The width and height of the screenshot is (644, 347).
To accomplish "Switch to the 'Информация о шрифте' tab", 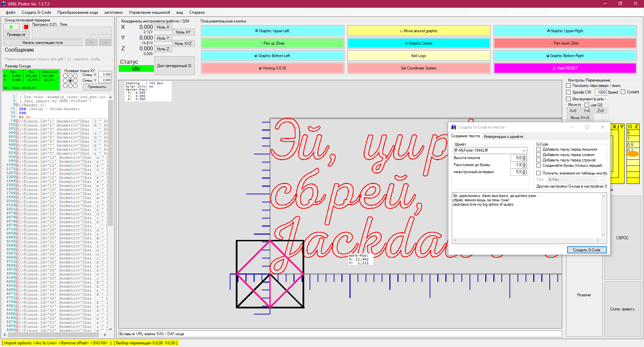I will [503, 137].
